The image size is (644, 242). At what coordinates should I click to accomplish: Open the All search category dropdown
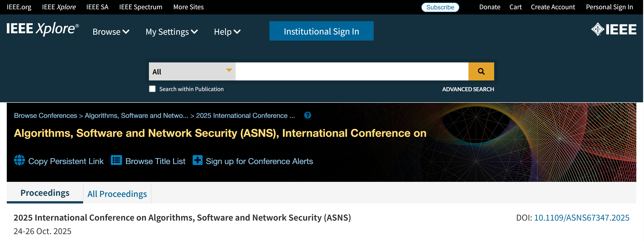coord(192,71)
